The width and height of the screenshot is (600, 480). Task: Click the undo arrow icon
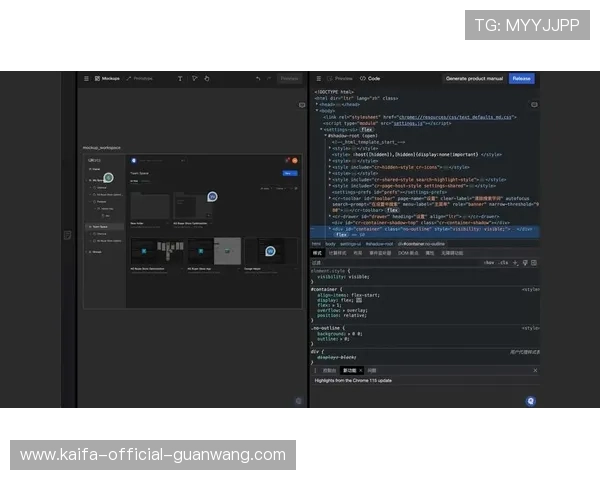coord(258,78)
